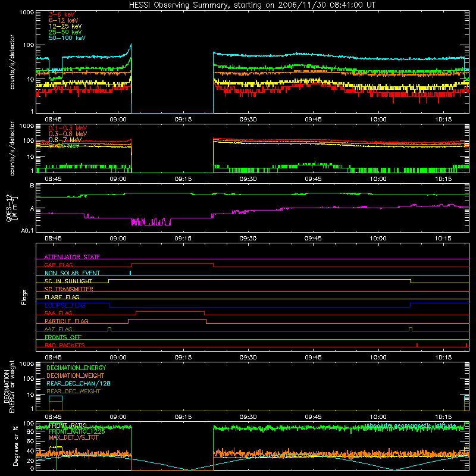Select the BAD_PACKETS flag label
Screen dimensions: 476x476
click(65, 345)
